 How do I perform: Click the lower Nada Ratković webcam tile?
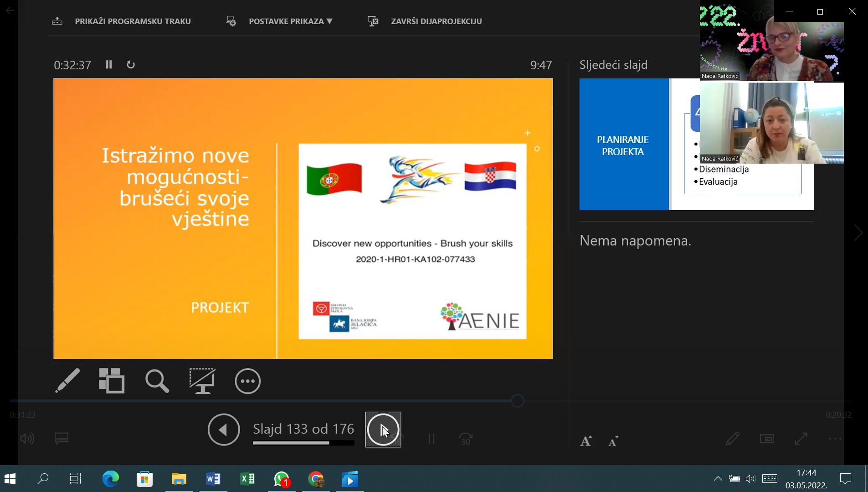pyautogui.click(x=771, y=123)
